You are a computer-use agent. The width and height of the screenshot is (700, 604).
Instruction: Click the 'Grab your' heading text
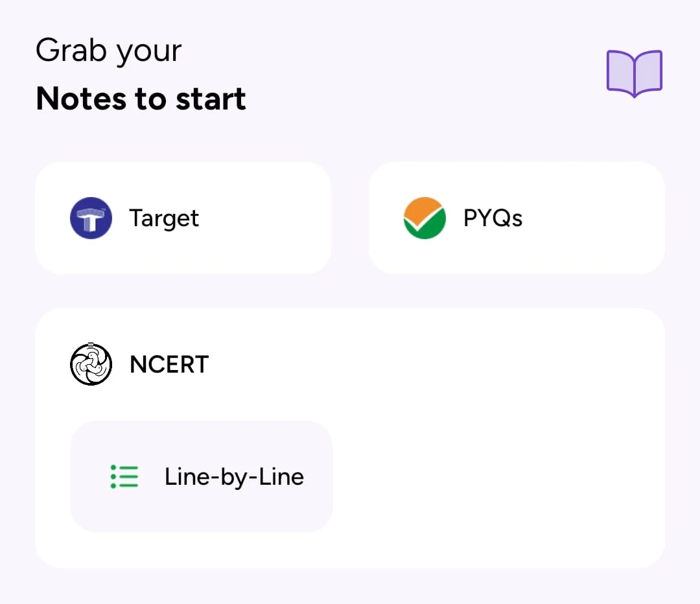click(x=108, y=50)
